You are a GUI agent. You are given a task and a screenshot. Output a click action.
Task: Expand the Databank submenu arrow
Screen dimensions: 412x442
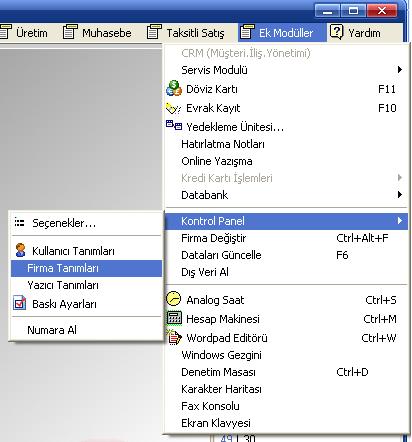pyautogui.click(x=400, y=194)
